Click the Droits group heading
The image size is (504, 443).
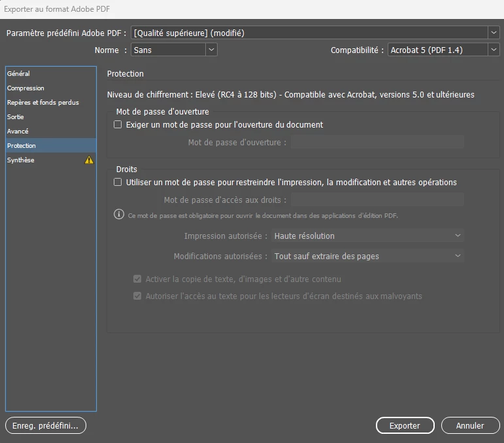127,169
